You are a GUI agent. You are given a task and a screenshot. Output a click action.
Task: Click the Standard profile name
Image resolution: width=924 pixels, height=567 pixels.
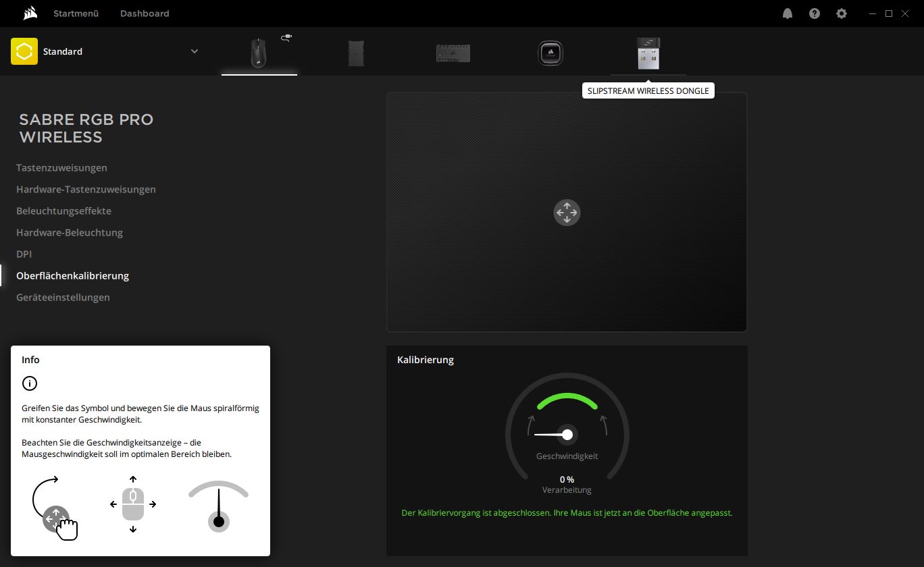coord(63,51)
